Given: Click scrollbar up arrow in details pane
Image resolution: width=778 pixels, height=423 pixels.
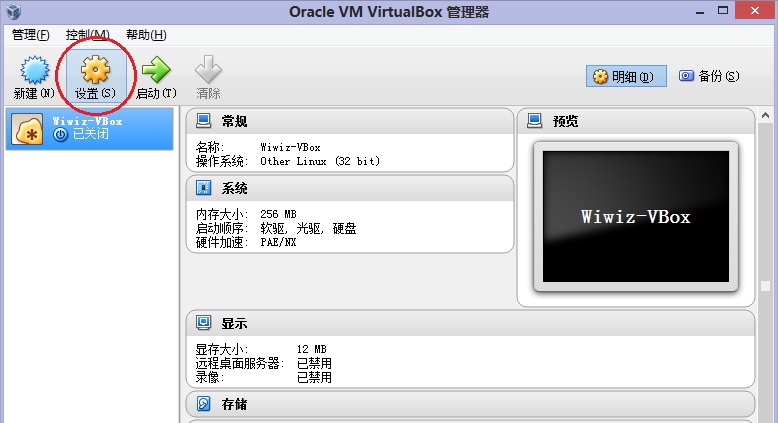Looking at the screenshot, I should click(765, 115).
